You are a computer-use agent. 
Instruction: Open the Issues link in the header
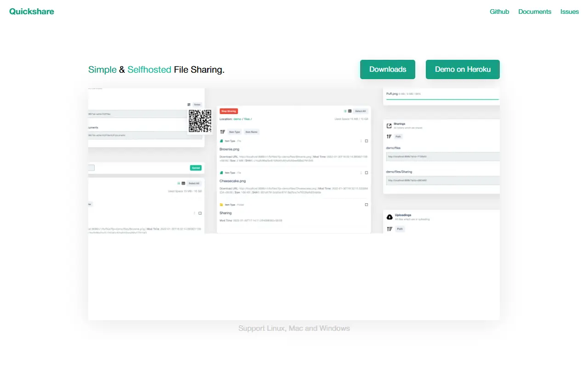click(x=570, y=11)
